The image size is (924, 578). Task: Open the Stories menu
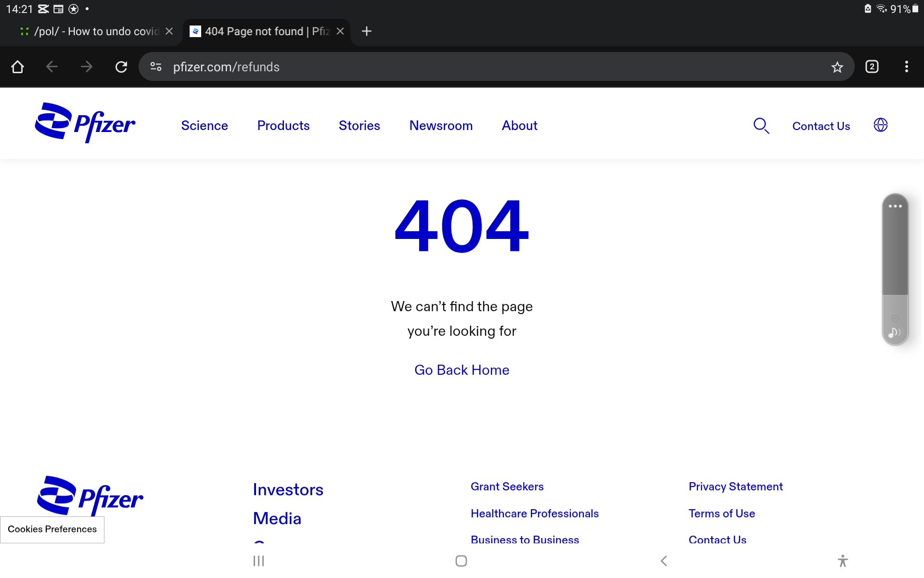coord(359,126)
